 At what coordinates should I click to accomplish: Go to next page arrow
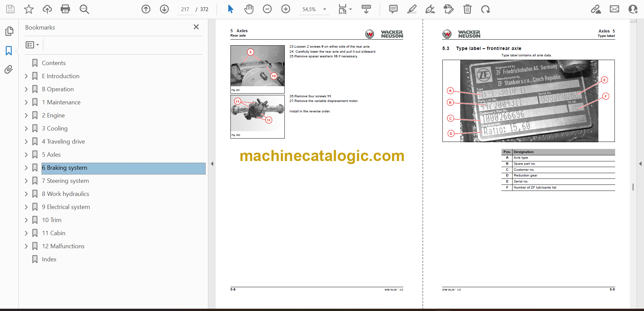pyautogui.click(x=164, y=9)
